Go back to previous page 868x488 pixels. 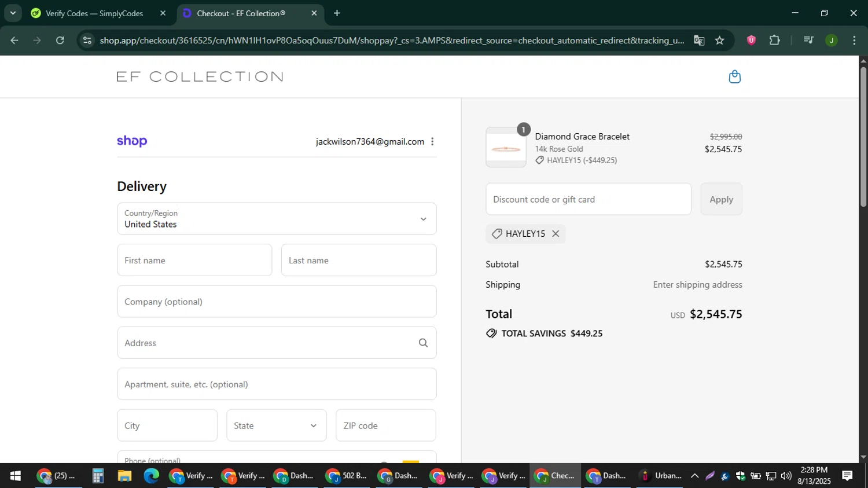14,41
